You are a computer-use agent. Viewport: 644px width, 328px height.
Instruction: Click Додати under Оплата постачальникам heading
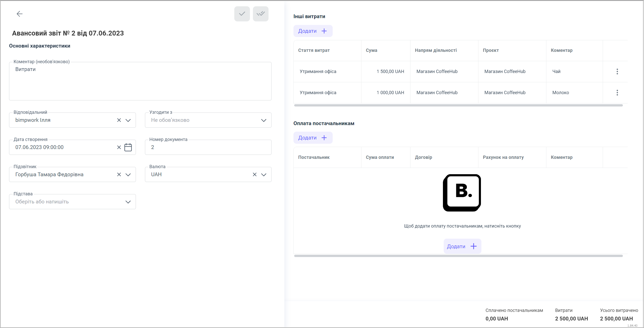click(313, 138)
